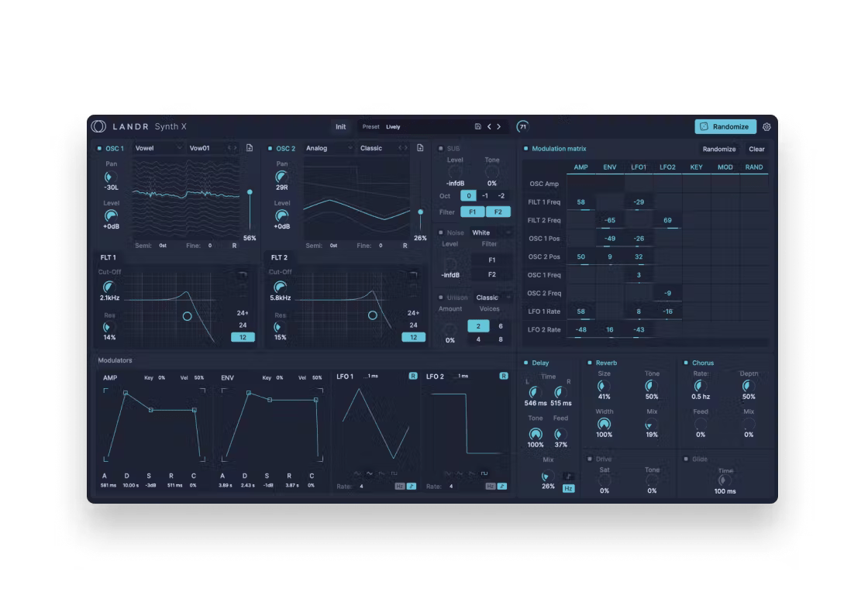Click note sync icon in Delay section

click(569, 477)
